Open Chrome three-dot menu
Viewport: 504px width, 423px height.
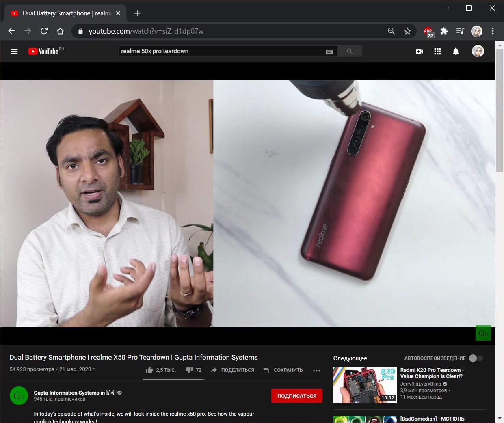click(493, 31)
